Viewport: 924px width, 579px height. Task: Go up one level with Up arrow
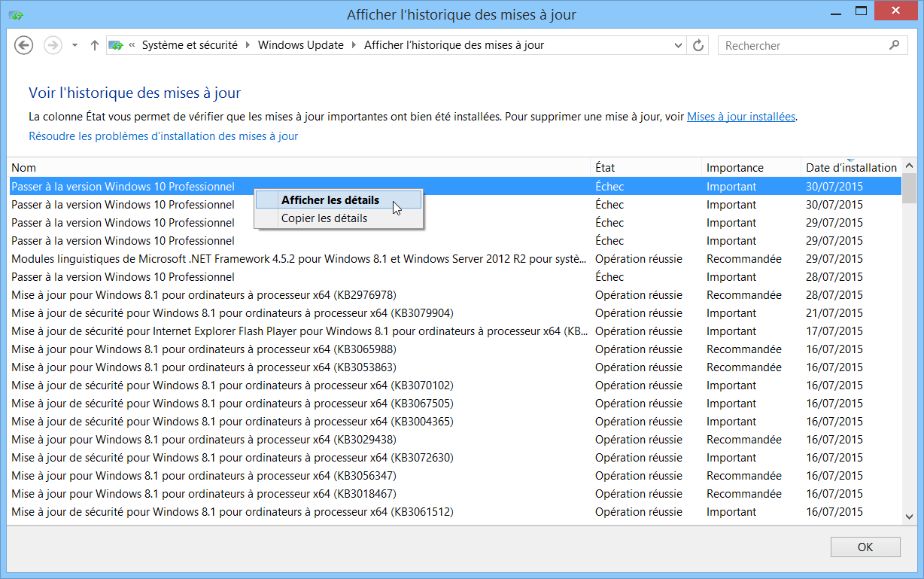pyautogui.click(x=94, y=45)
